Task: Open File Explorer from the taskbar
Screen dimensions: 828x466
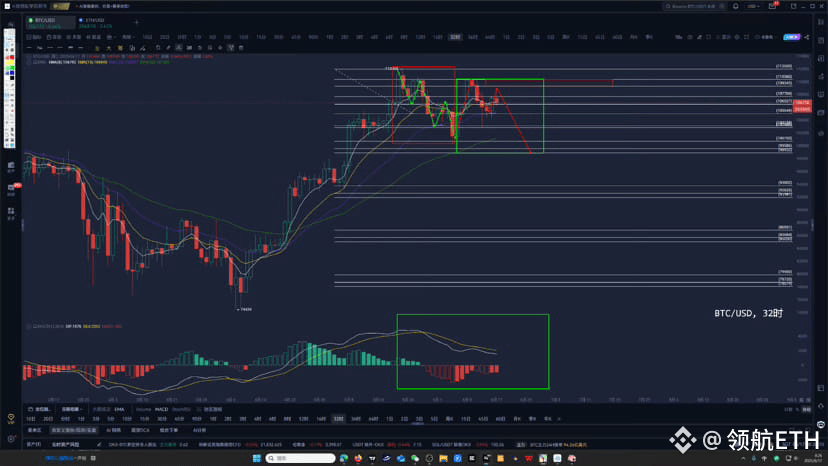Action: pyautogui.click(x=444, y=458)
